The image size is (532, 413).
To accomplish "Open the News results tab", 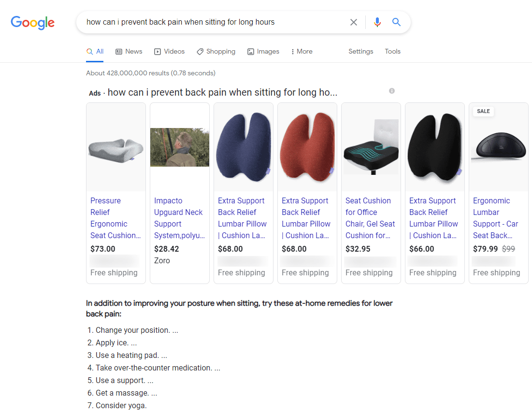I will tap(129, 52).
